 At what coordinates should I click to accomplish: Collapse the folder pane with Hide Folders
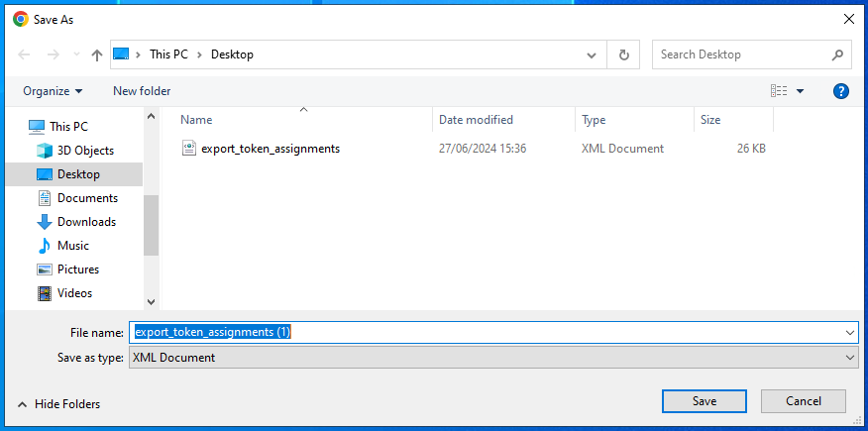58,404
